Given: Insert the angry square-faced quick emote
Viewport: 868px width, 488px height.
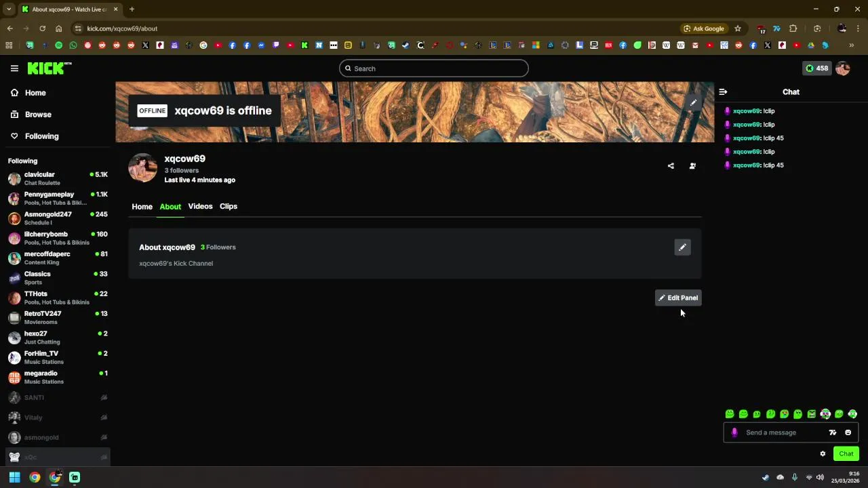Looking at the screenshot, I should coord(811,414).
